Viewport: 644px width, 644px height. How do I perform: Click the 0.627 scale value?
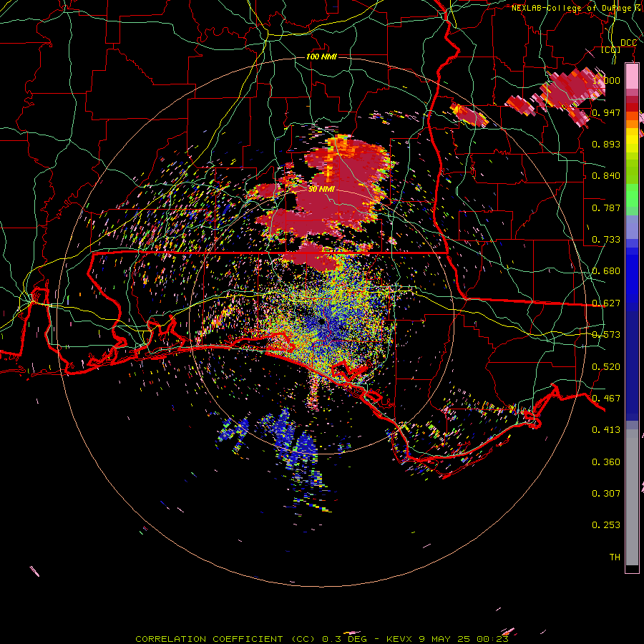[606, 303]
